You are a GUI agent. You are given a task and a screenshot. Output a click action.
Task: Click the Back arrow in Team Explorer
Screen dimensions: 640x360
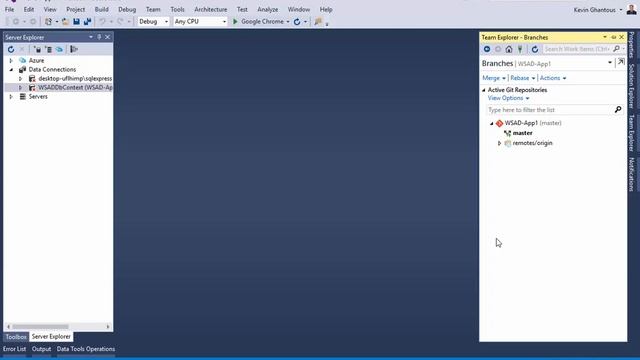pos(487,49)
